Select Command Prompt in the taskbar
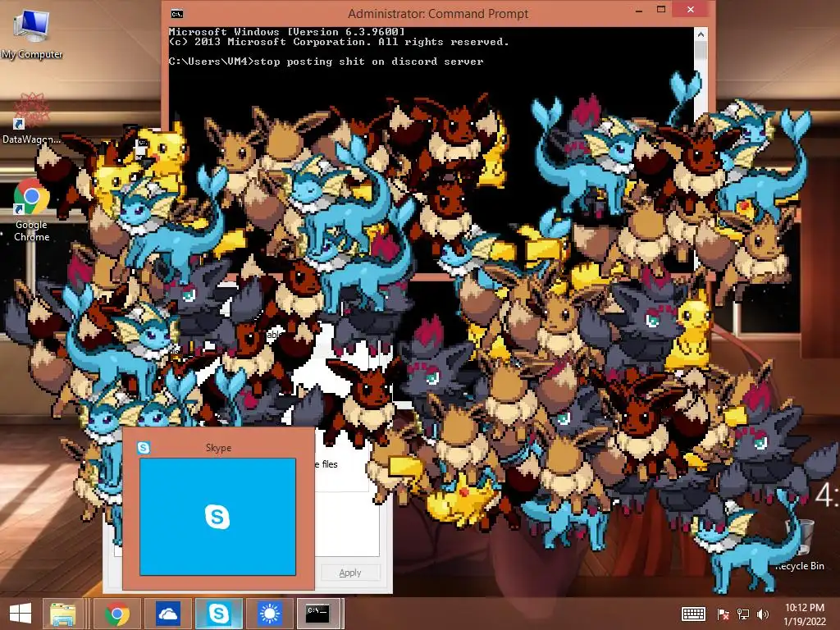Viewport: 840px width, 630px height. tap(318, 614)
